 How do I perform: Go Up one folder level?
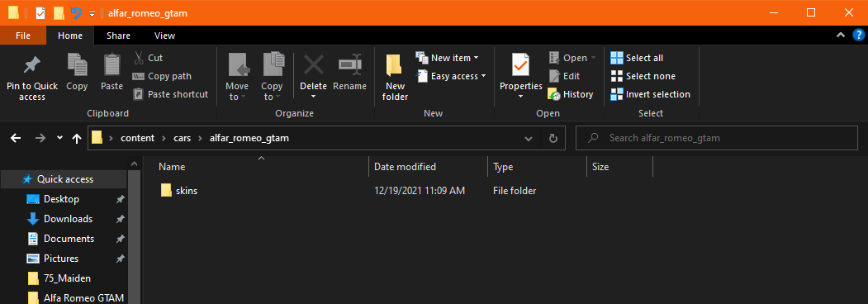tap(77, 138)
